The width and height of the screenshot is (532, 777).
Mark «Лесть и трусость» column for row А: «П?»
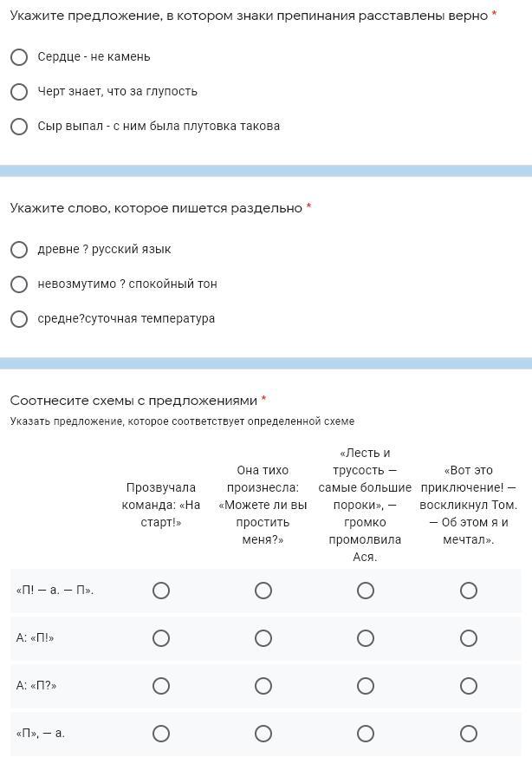click(x=366, y=686)
